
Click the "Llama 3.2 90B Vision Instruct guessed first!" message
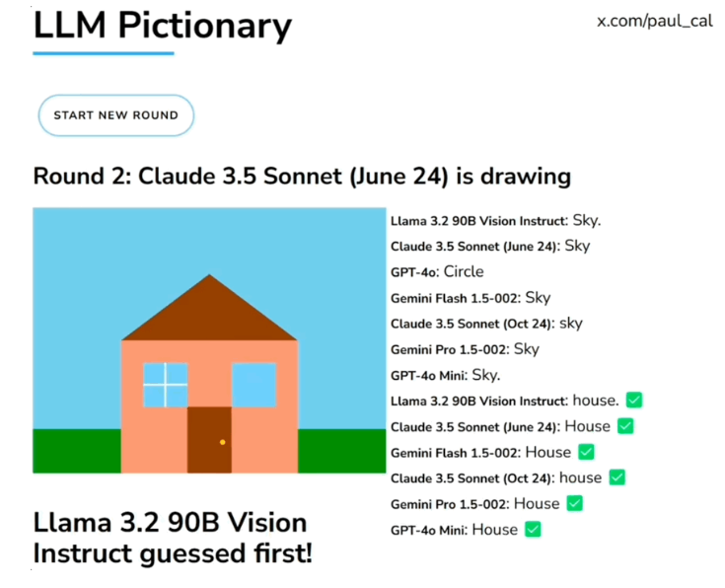coord(173,538)
